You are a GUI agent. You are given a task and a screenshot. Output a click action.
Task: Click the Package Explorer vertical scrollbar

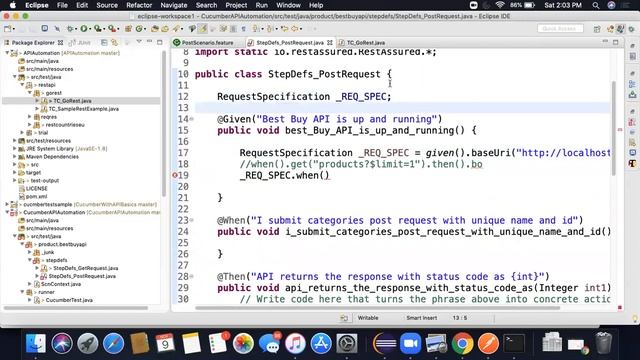(164, 124)
